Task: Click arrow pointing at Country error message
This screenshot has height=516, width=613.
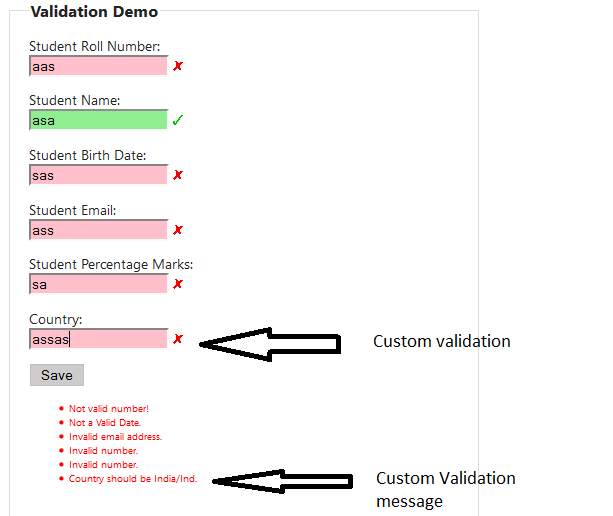Action: click(285, 481)
